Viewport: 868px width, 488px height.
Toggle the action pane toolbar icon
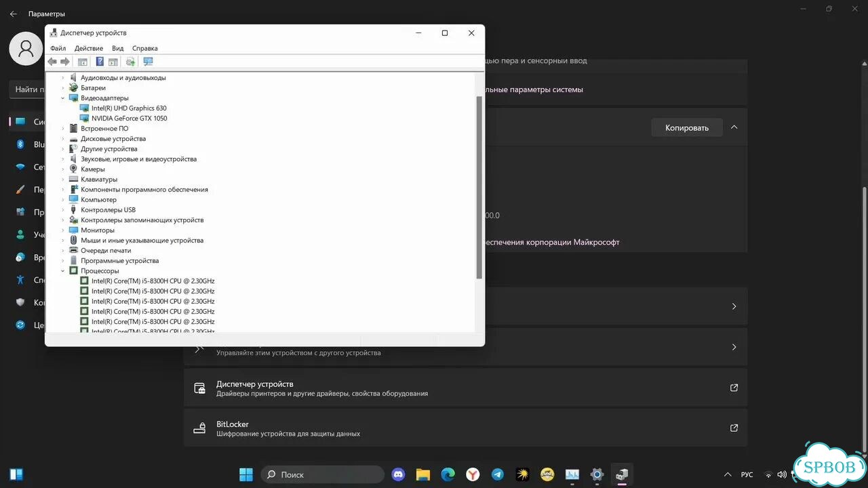point(113,62)
